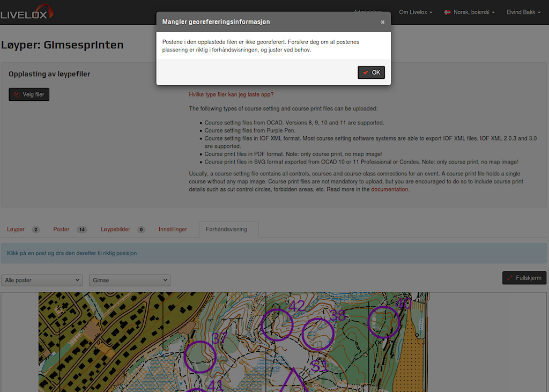This screenshot has width=549, height=392.
Task: Select the Forhåndsvisning tab
Action: tap(229, 230)
